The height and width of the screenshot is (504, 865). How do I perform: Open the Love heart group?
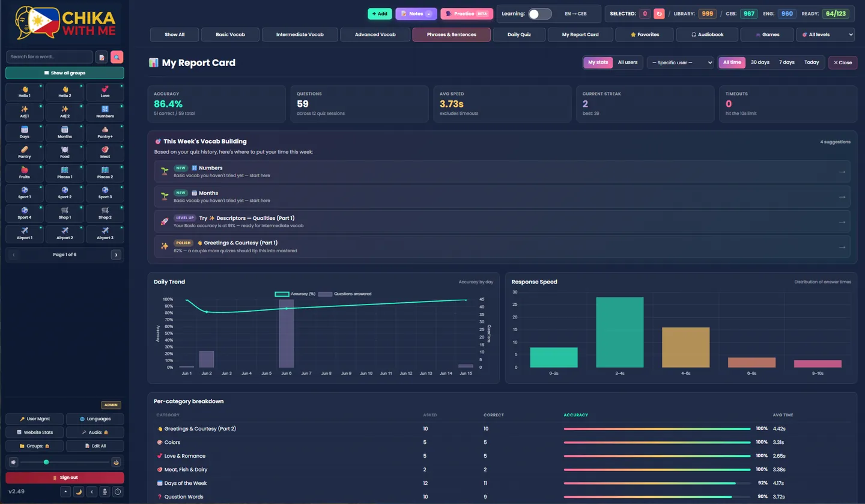coord(105,92)
